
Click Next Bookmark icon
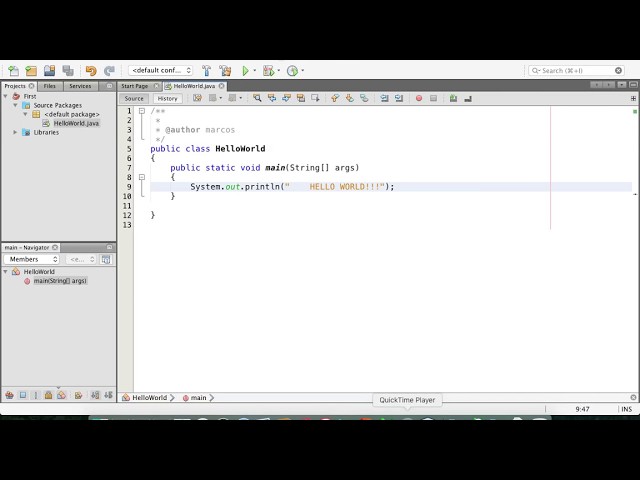[350, 98]
